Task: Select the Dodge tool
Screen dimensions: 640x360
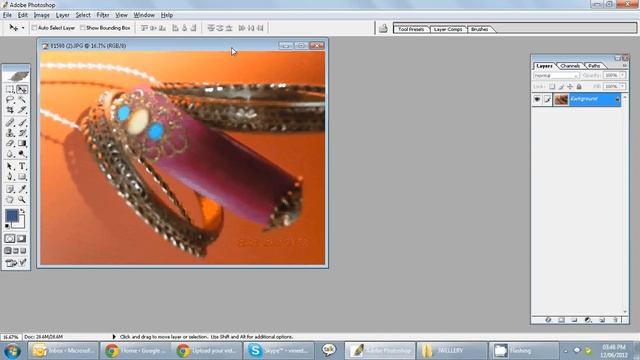Action: (22, 154)
